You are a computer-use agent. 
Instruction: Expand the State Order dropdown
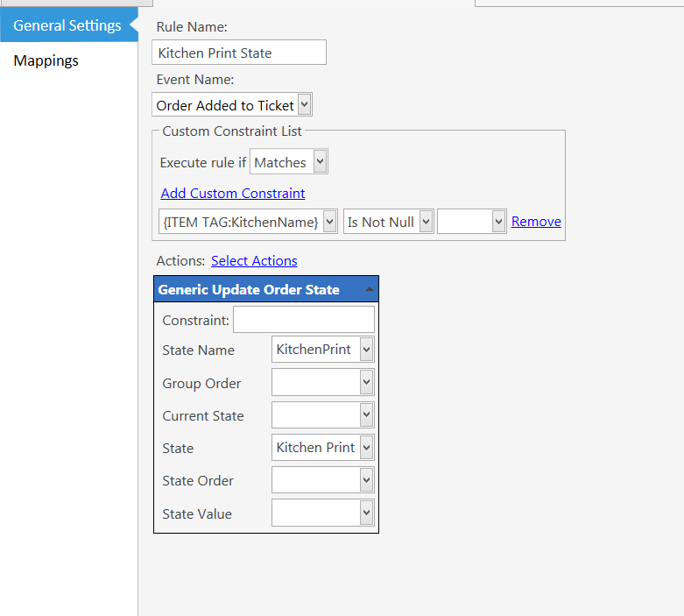[x=366, y=480]
